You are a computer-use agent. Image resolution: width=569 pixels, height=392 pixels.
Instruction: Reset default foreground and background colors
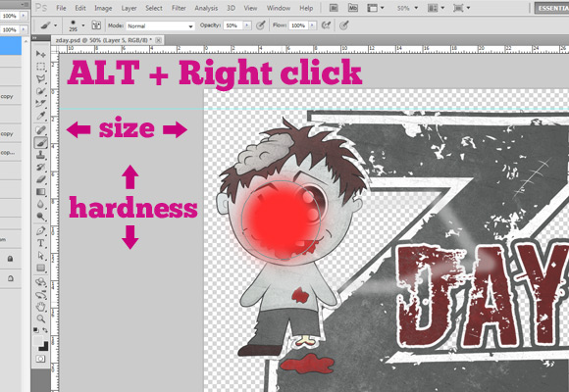pos(36,330)
